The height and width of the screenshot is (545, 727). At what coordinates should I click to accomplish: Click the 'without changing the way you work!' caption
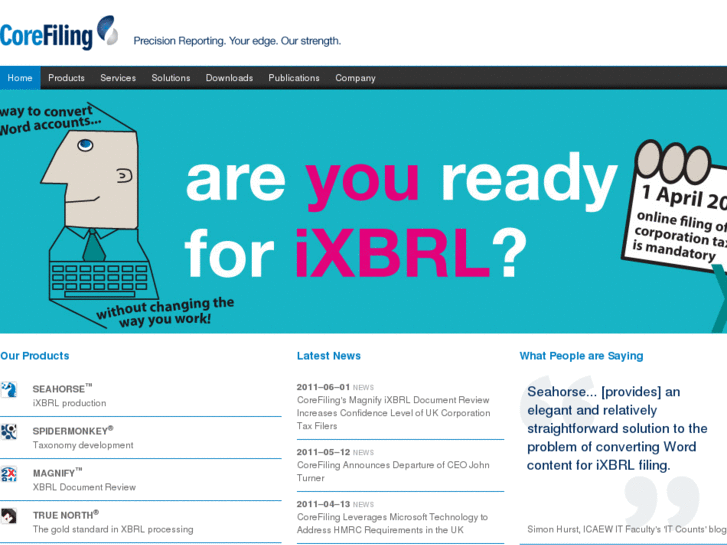point(165,312)
